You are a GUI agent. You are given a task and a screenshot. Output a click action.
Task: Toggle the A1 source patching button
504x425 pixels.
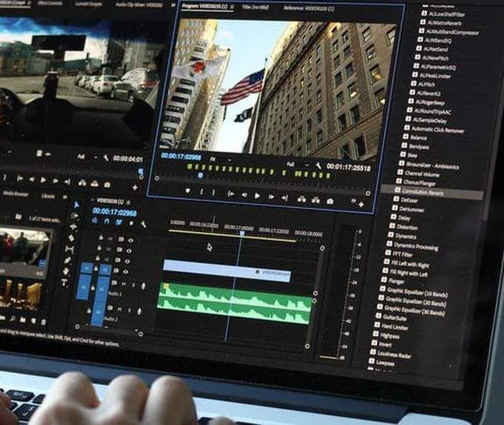(x=84, y=285)
